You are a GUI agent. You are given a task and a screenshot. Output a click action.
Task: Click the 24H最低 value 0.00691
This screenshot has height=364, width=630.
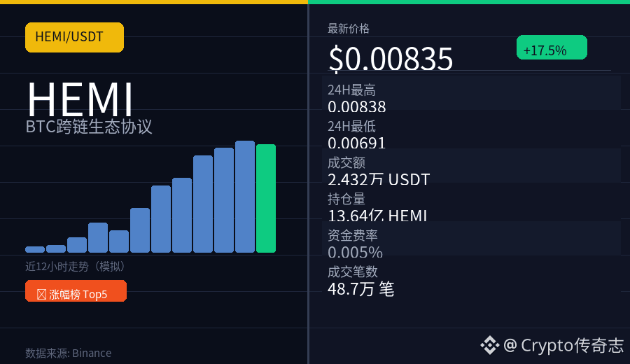[x=357, y=143]
